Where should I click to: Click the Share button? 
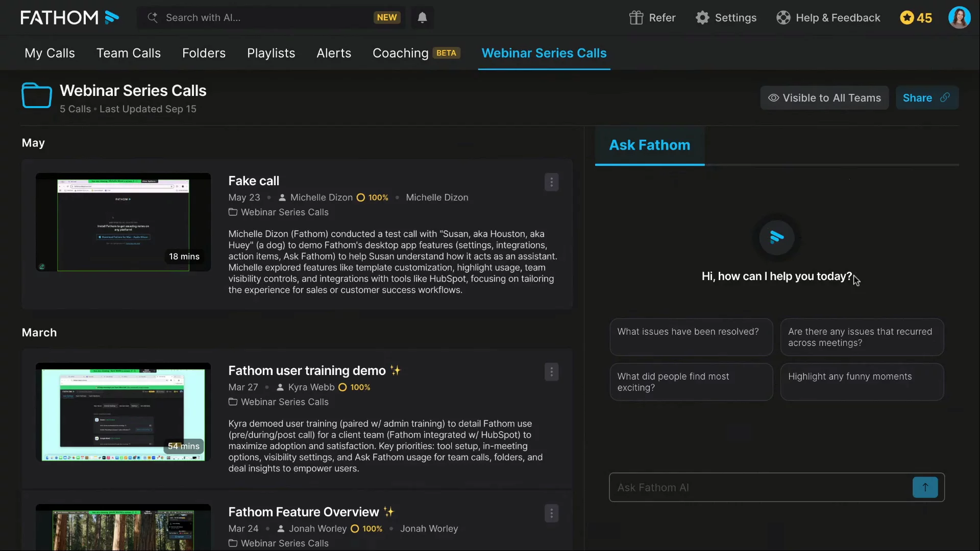pyautogui.click(x=926, y=98)
